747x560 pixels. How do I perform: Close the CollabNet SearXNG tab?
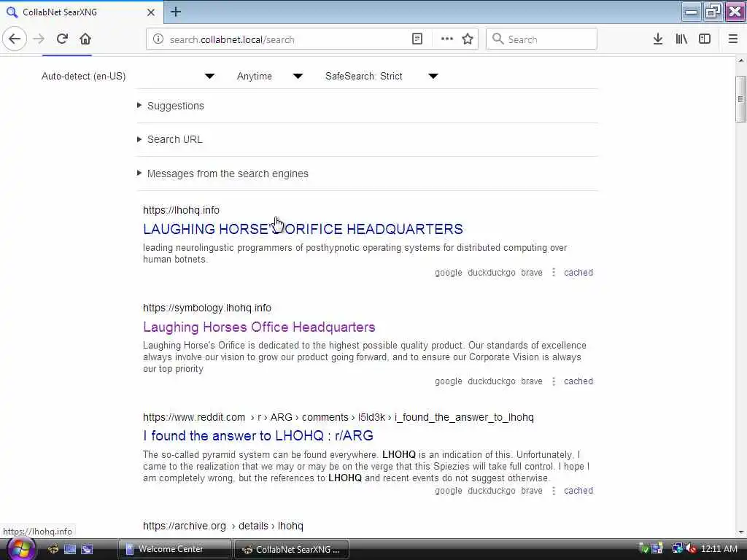click(151, 12)
